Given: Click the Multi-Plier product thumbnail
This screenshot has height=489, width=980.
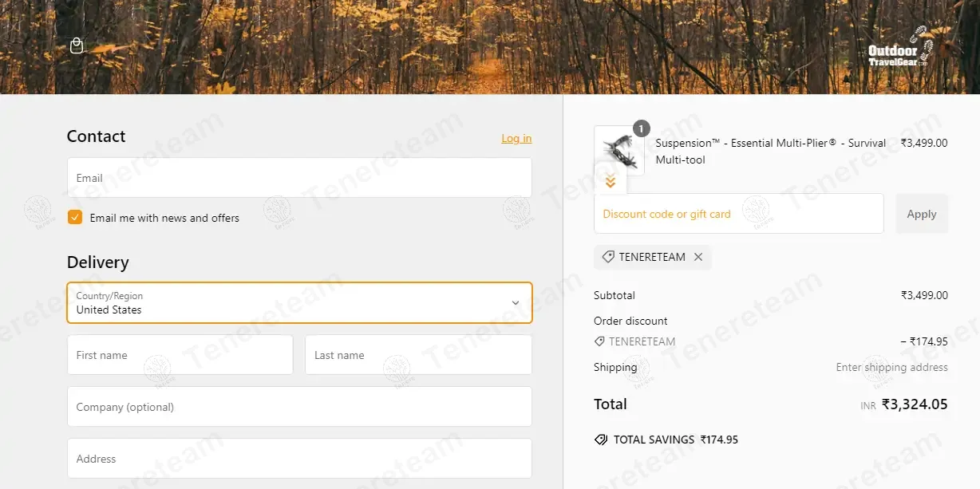Looking at the screenshot, I should 619,151.
